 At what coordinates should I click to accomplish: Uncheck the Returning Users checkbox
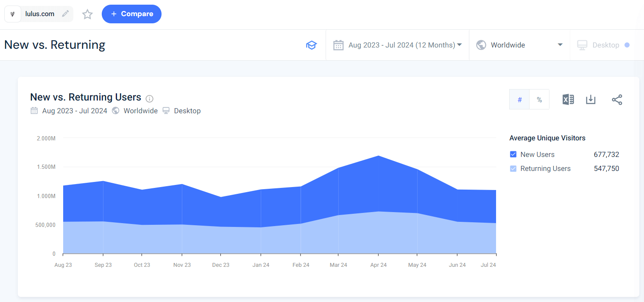point(513,168)
